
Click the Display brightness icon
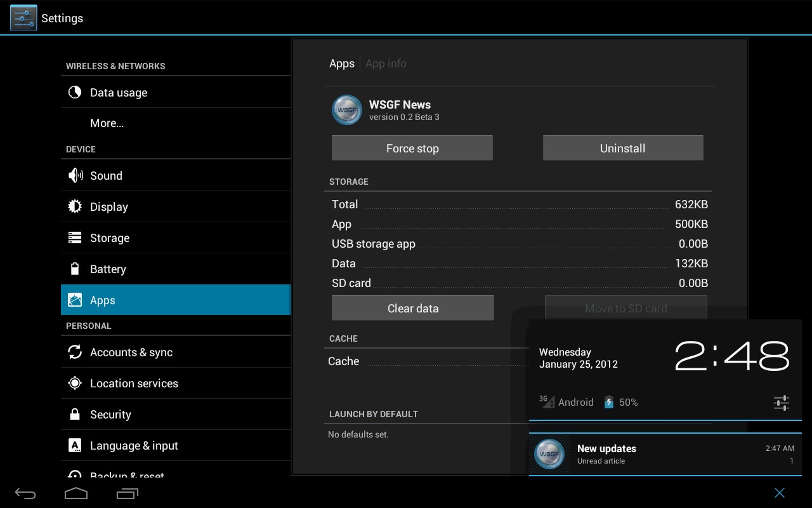[x=75, y=206]
